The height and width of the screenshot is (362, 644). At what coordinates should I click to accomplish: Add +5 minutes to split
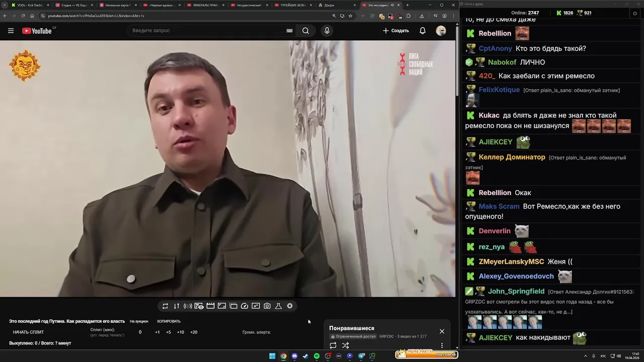[x=169, y=332]
